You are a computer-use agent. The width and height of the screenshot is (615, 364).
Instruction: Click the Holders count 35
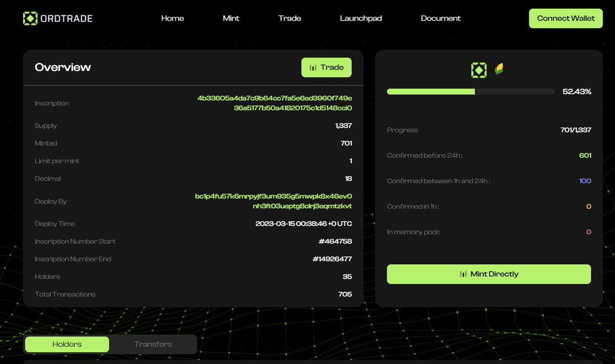point(347,276)
